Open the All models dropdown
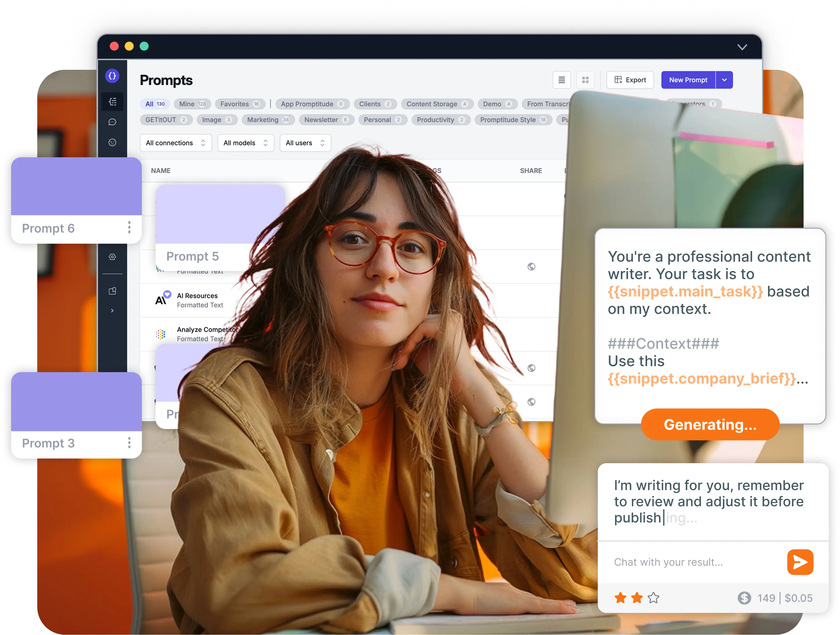Image resolution: width=840 pixels, height=635 pixels. [x=245, y=143]
